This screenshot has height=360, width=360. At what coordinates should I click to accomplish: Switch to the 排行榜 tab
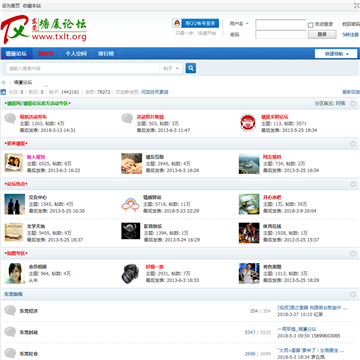point(106,54)
